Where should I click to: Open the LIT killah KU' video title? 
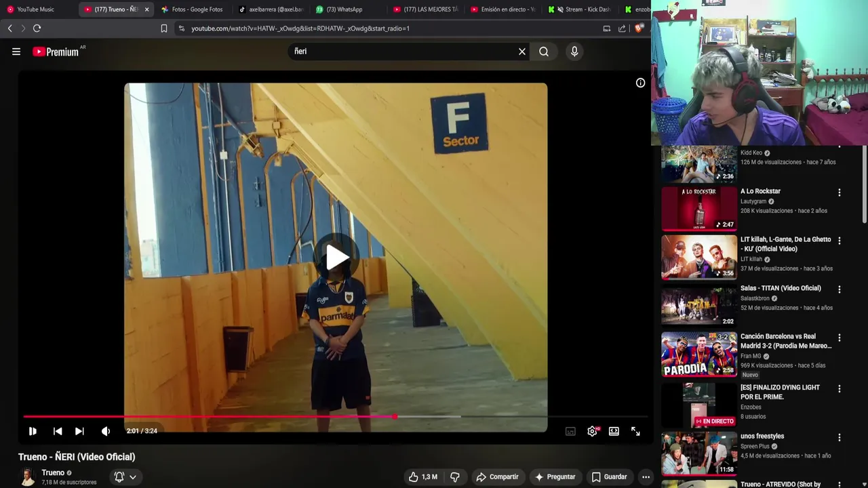pyautogui.click(x=785, y=244)
